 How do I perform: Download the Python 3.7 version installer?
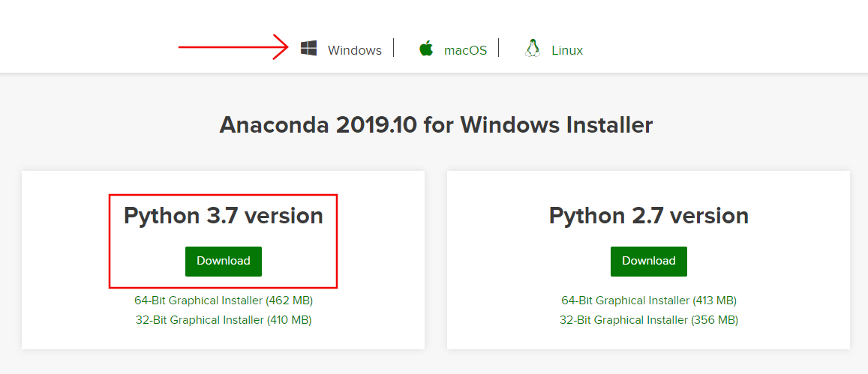224,261
